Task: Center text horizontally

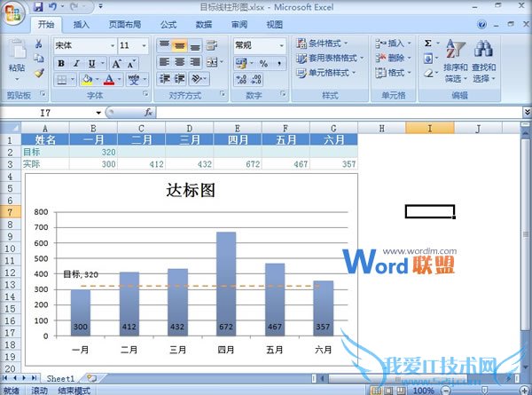Action: pyautogui.click(x=179, y=62)
